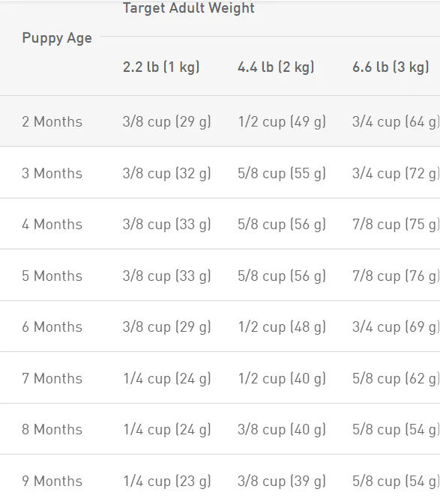Click the 8 Months row label

52,429
